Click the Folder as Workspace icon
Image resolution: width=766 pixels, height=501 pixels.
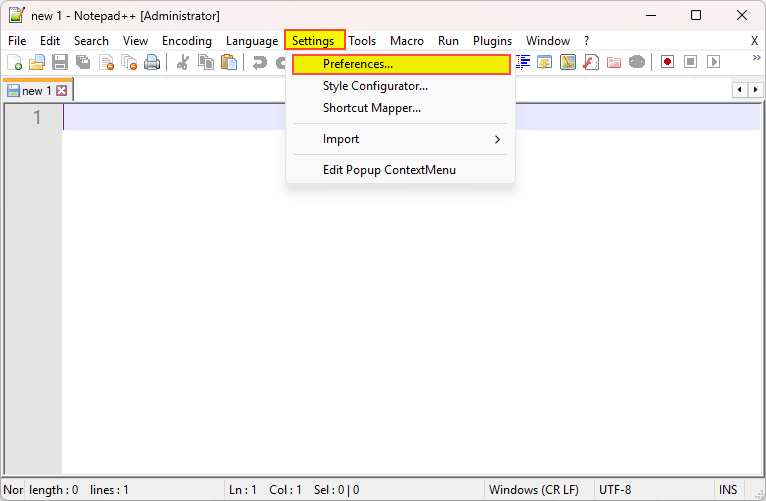pos(614,62)
